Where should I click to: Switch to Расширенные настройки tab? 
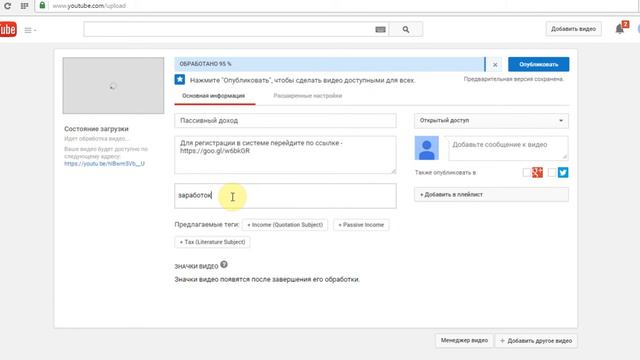click(x=308, y=96)
